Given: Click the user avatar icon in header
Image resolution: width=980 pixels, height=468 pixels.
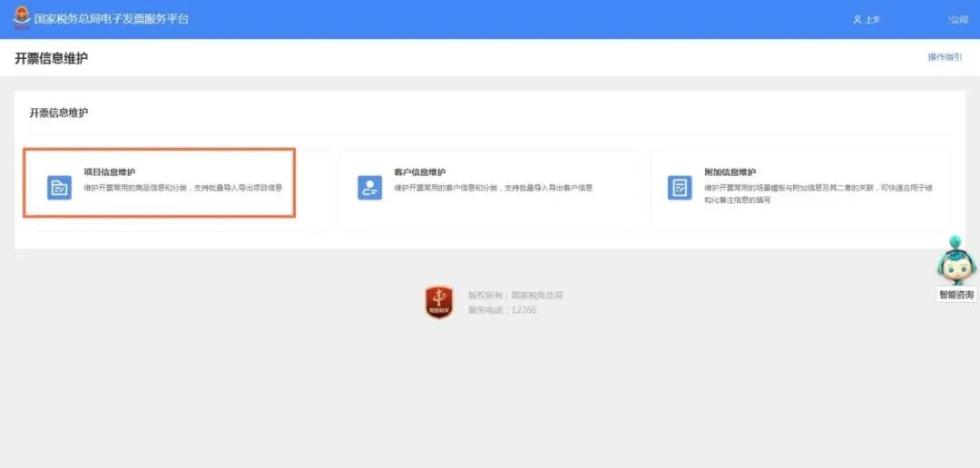Looking at the screenshot, I should click(x=857, y=20).
